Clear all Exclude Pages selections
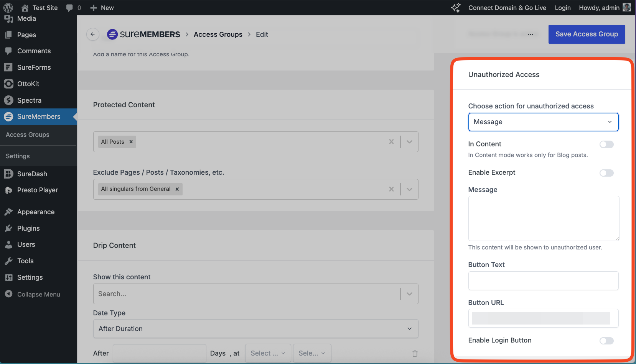 coord(391,189)
